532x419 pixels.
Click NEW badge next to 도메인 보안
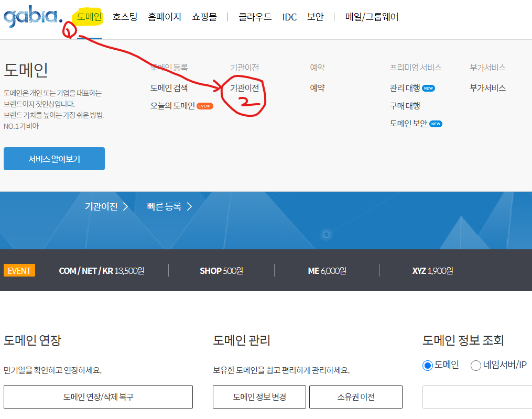point(436,124)
